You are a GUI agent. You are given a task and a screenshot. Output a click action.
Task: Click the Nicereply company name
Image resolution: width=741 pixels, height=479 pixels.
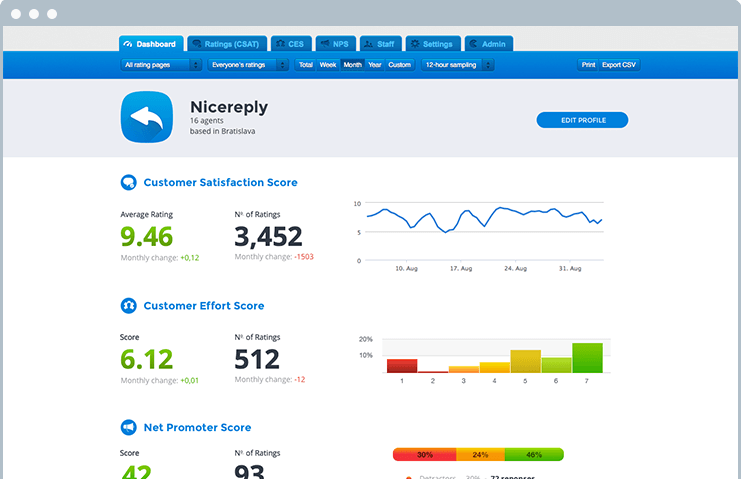click(x=229, y=107)
